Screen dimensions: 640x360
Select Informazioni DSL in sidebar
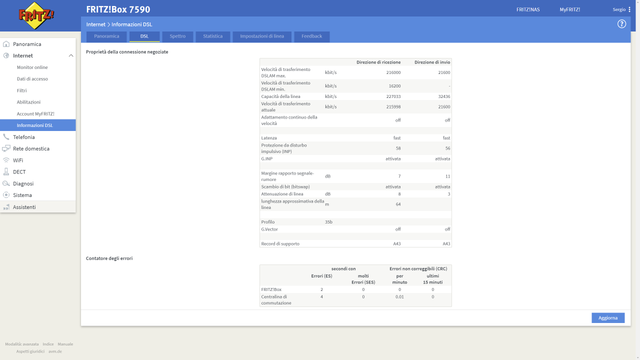pos(38,125)
